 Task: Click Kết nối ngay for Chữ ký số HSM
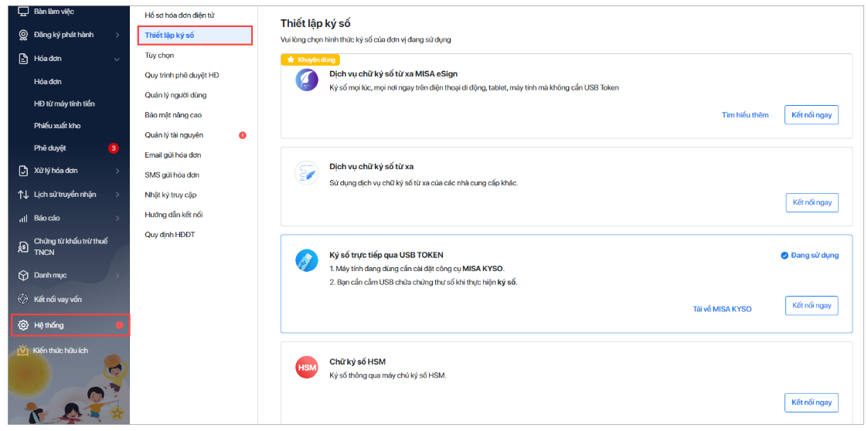(812, 402)
